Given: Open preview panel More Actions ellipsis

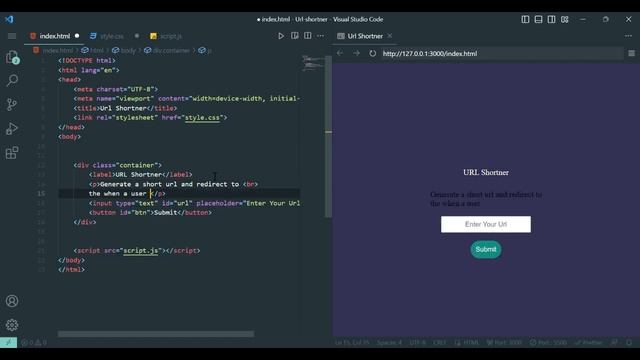Looking at the screenshot, I should 628,36.
